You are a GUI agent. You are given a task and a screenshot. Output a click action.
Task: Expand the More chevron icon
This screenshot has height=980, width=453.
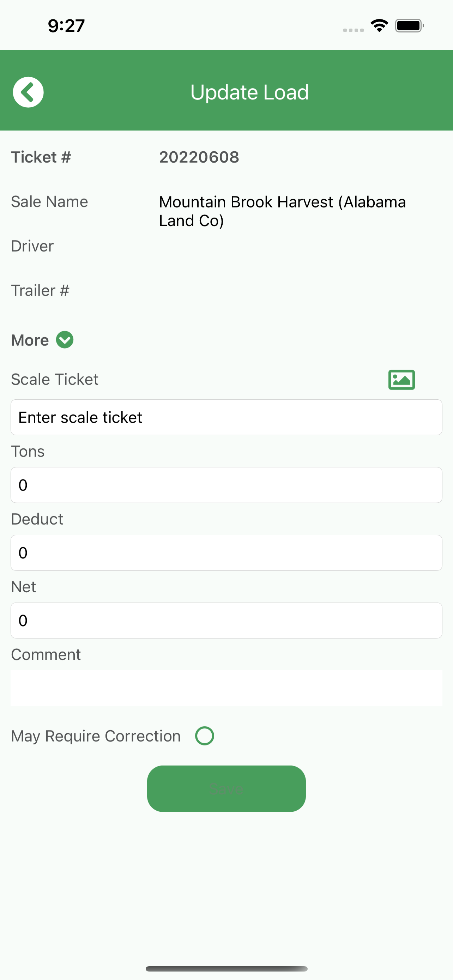click(65, 340)
